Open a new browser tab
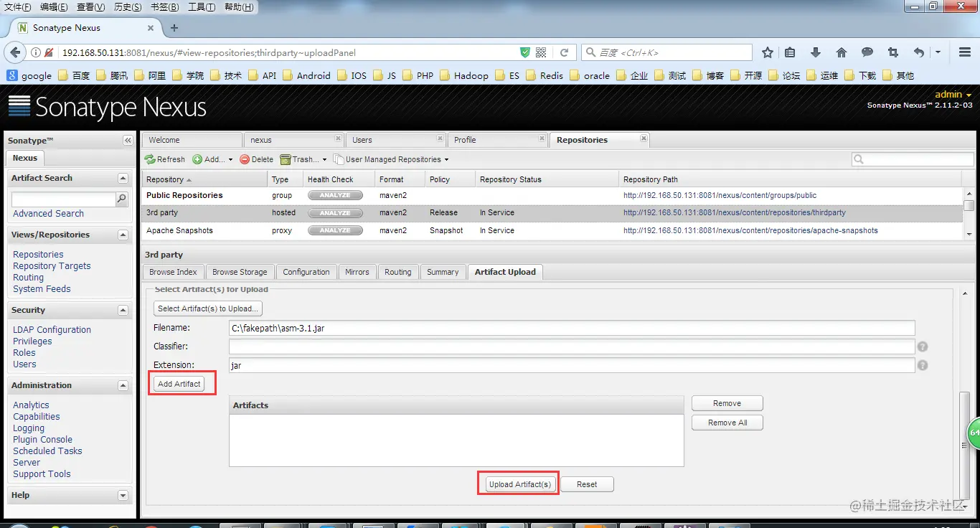The width and height of the screenshot is (980, 528). pos(174,28)
